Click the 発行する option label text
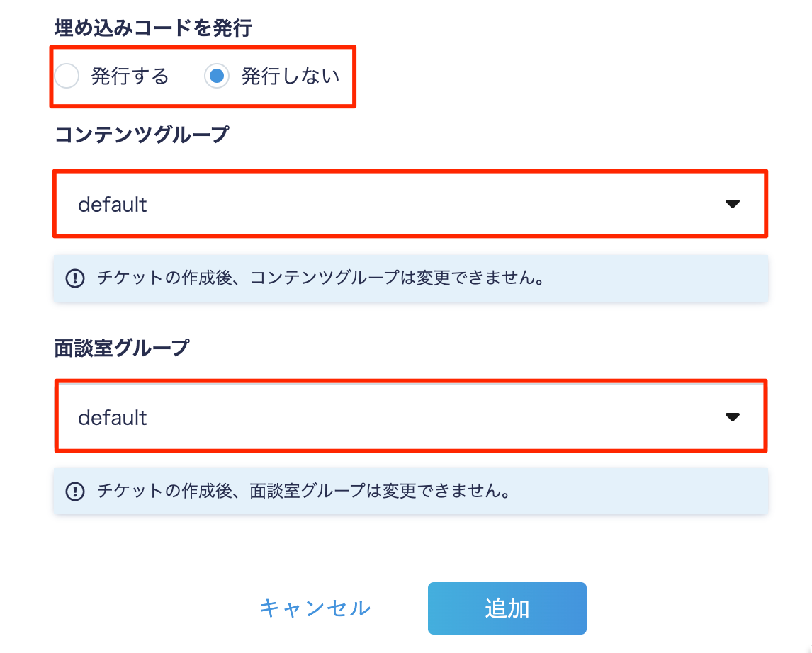The image size is (812, 653). (130, 76)
